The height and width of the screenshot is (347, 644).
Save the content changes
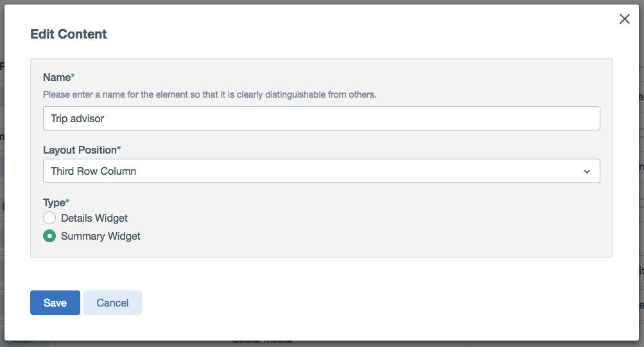(55, 303)
